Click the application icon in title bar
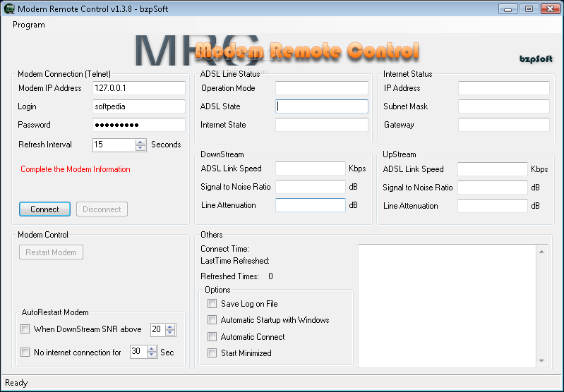Viewport: 564px width, 392px height. pos(9,8)
